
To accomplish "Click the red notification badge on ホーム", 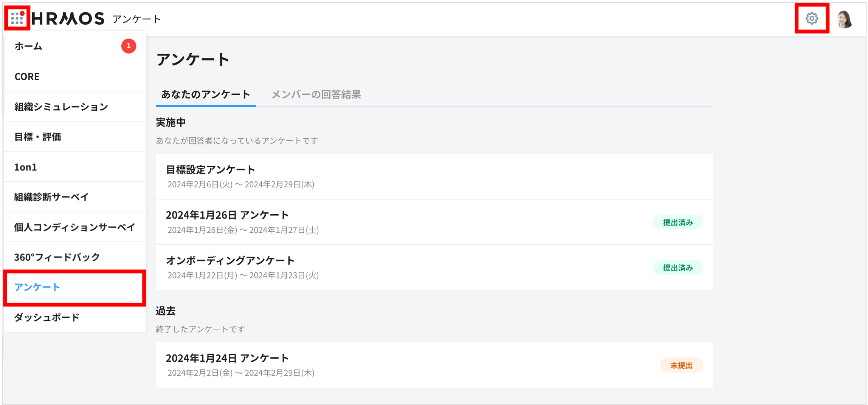I will tap(129, 46).
